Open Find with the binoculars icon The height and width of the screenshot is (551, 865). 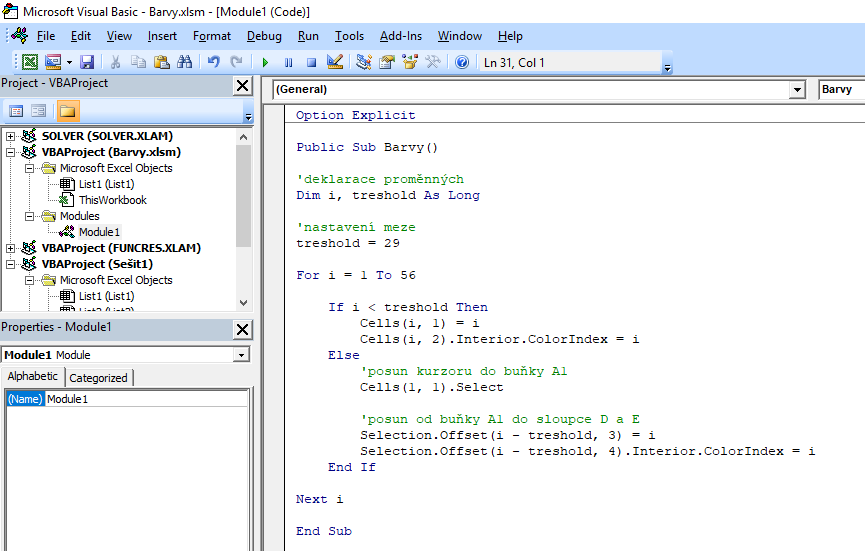(x=185, y=62)
